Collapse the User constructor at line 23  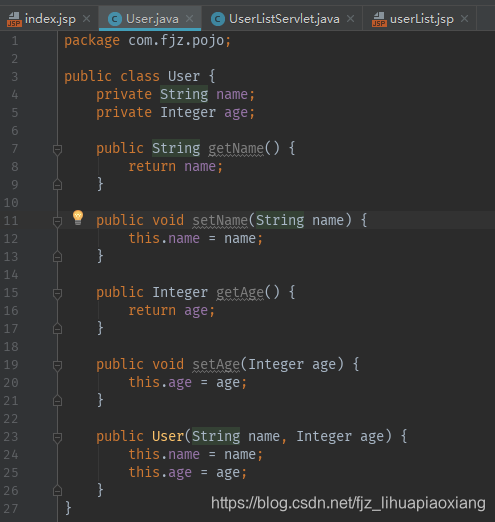(57, 438)
